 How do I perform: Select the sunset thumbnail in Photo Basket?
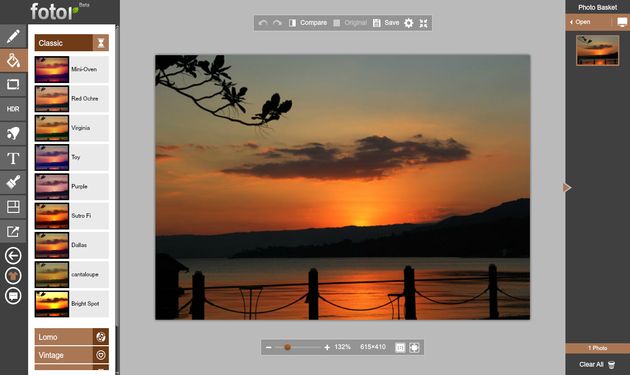(597, 50)
